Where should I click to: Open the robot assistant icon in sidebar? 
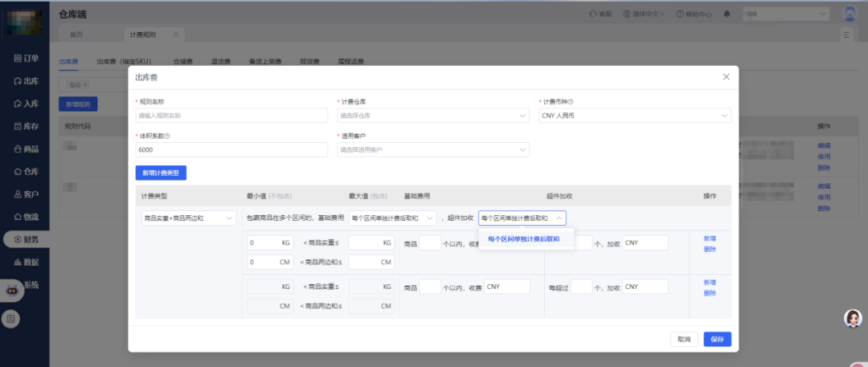click(12, 288)
